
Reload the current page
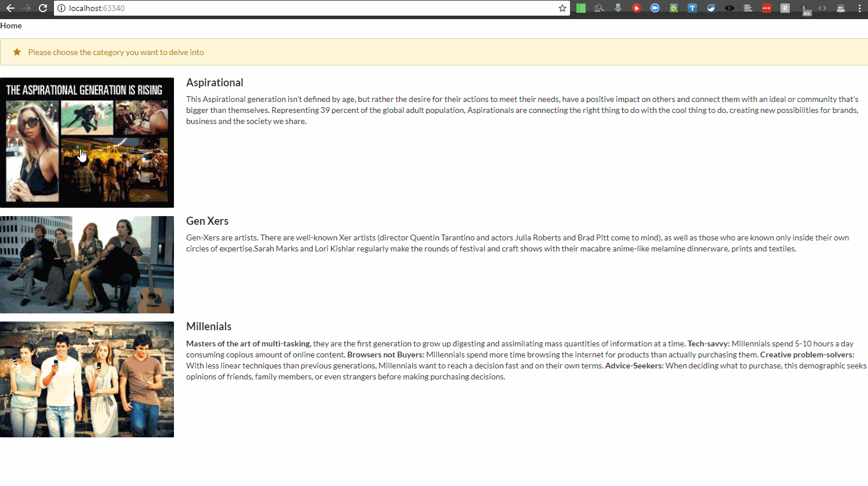[42, 8]
